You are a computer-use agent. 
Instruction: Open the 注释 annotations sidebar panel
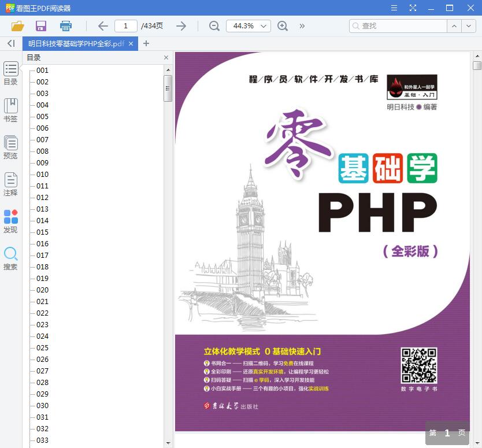tap(11, 184)
